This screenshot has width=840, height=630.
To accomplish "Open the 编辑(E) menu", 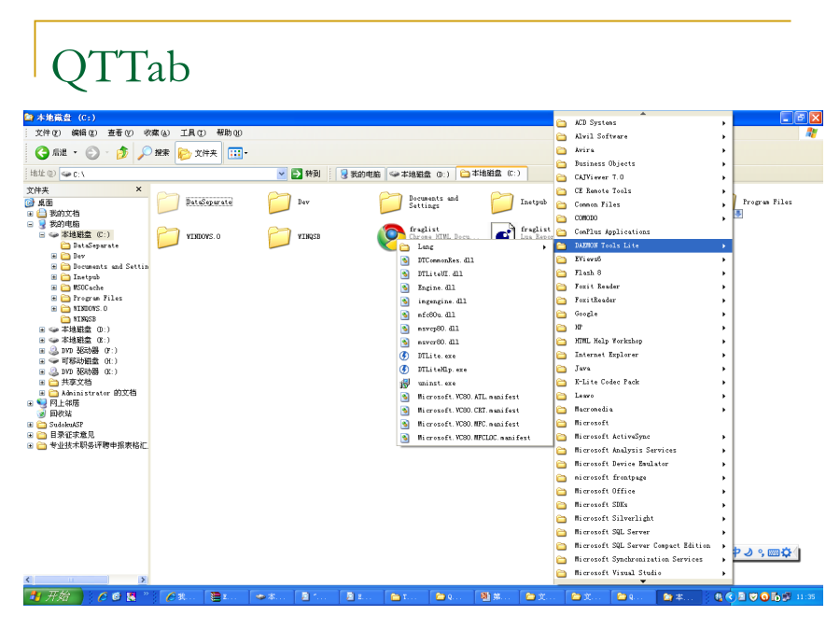I will (x=84, y=133).
